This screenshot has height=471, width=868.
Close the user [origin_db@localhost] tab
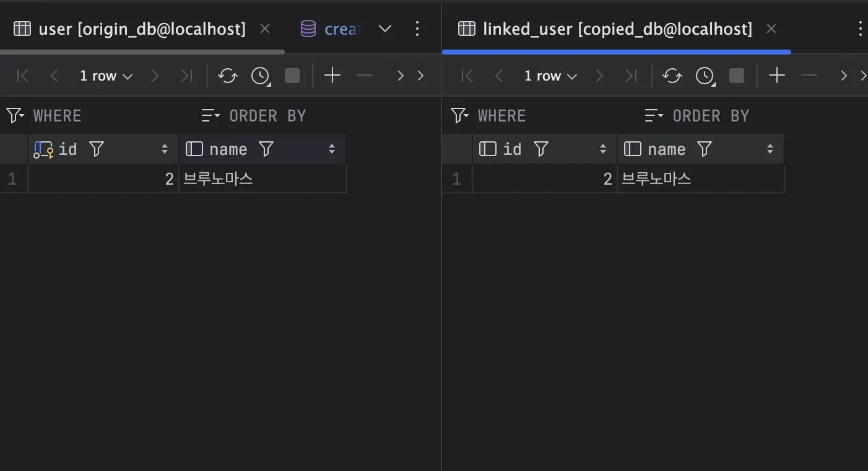pos(265,29)
